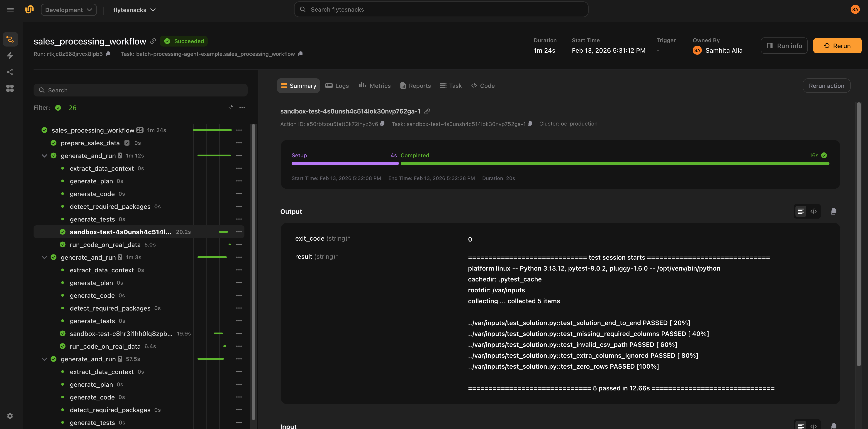
Task: Copy link next to sales_processing_workflow title
Action: [x=153, y=41]
